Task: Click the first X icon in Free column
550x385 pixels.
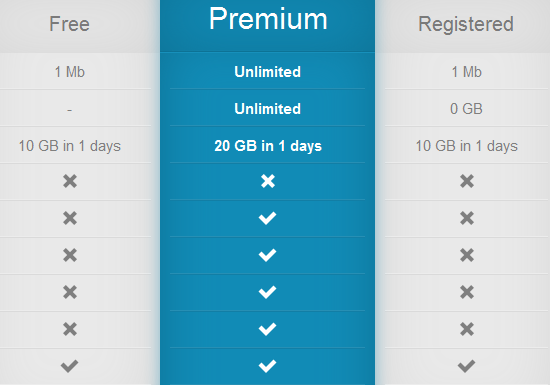Action: pos(70,181)
